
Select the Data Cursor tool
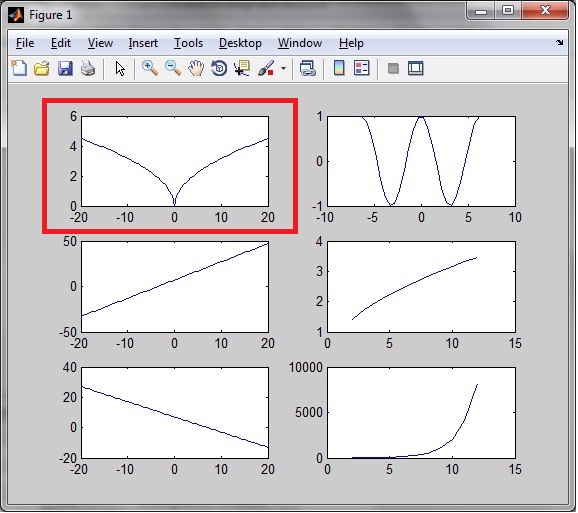242,69
